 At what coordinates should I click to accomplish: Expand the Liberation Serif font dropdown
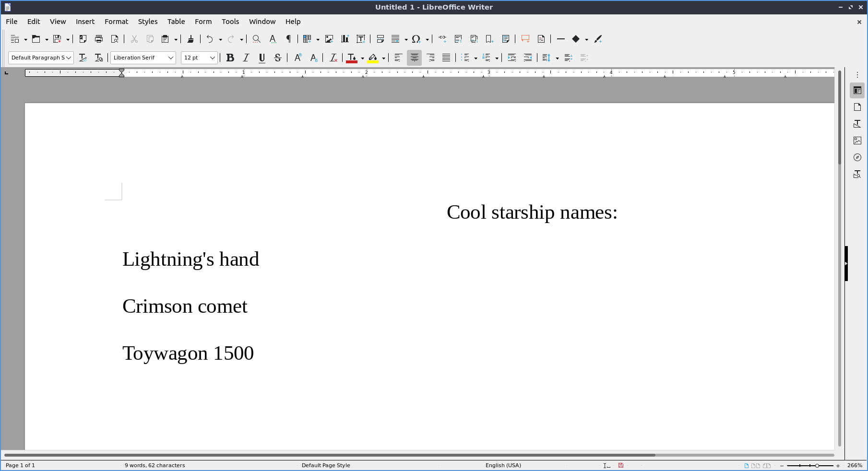point(170,58)
